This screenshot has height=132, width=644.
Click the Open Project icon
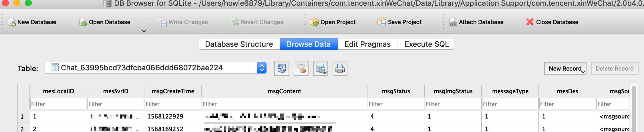(x=314, y=22)
